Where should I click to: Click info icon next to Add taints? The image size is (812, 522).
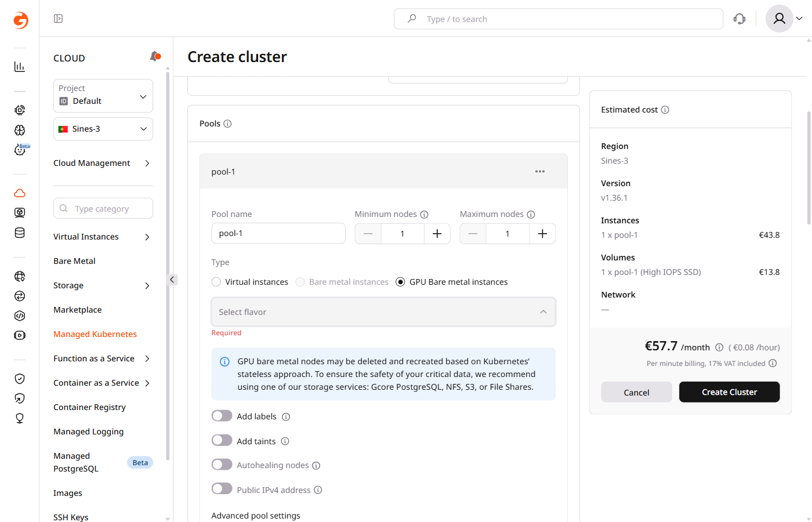[x=285, y=441]
